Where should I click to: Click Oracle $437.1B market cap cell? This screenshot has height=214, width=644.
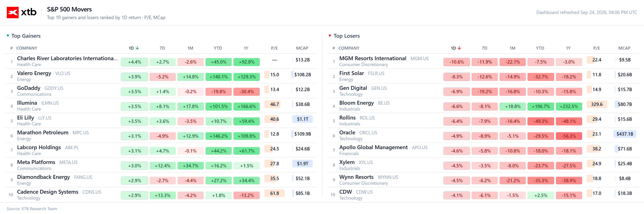625,134
